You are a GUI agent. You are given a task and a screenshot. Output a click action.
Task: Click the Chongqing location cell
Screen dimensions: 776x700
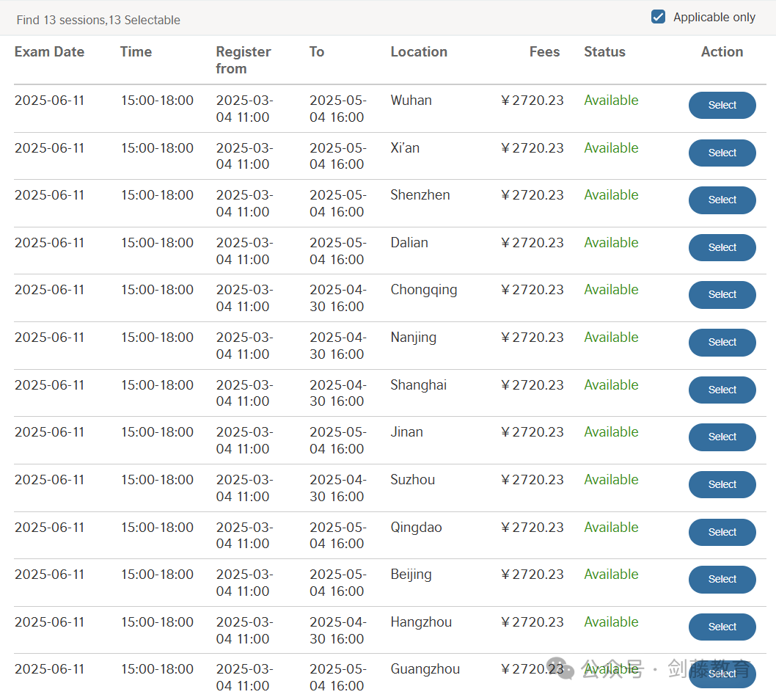coord(424,290)
